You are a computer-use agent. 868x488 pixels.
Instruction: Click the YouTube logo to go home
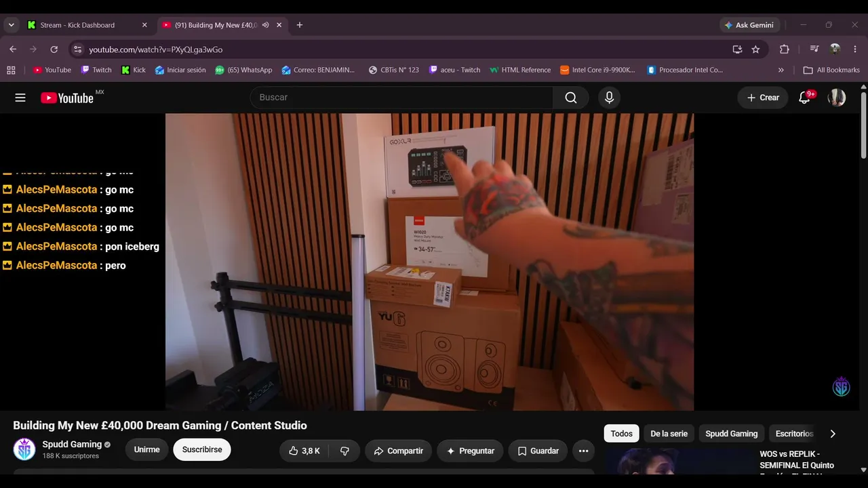point(67,98)
